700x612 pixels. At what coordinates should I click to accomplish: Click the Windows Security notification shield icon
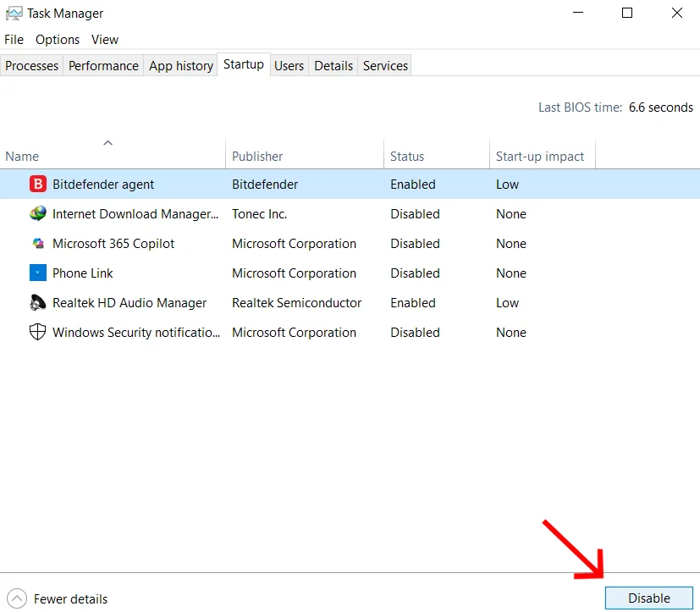coord(37,332)
